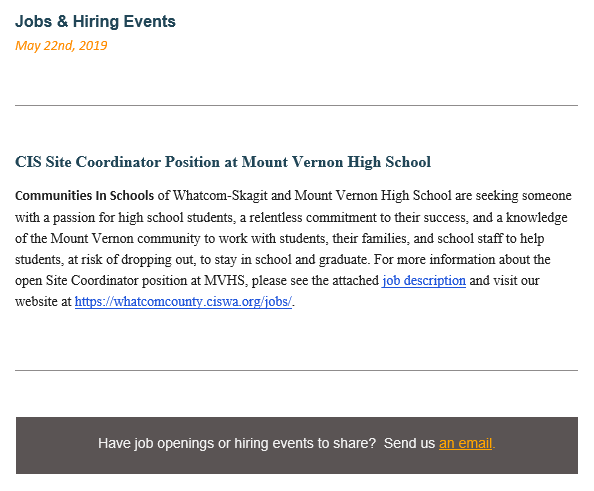
Task: Click the 'website at' text before URL
Action: 43,302
